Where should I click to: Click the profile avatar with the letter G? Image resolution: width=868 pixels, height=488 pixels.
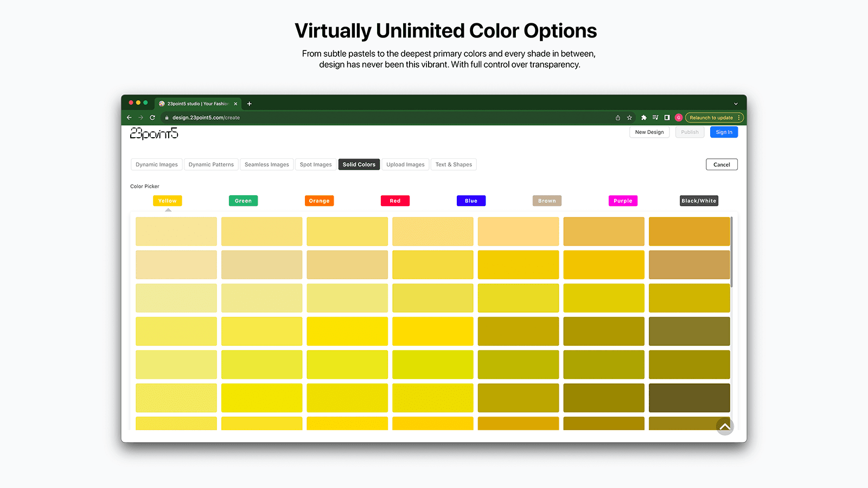(679, 117)
